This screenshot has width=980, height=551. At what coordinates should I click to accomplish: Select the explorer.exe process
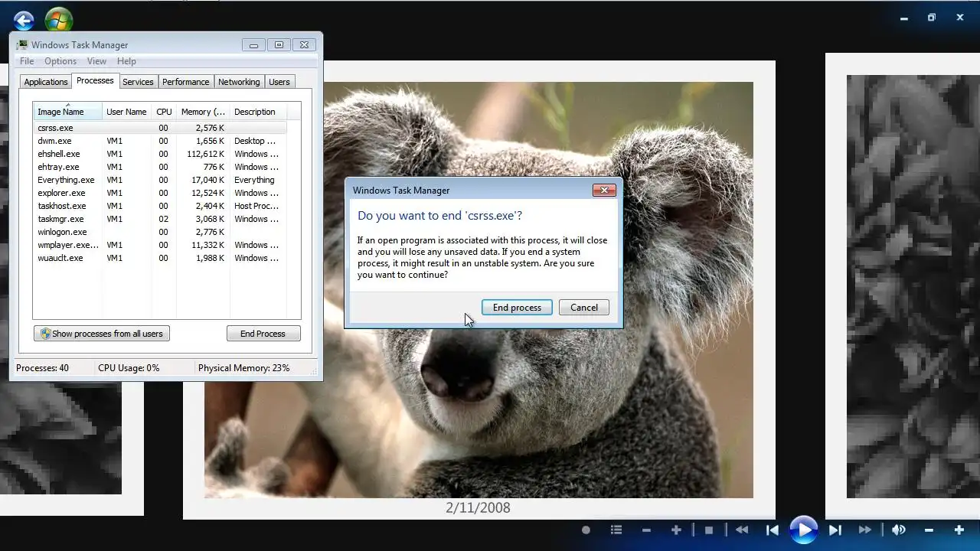point(160,193)
